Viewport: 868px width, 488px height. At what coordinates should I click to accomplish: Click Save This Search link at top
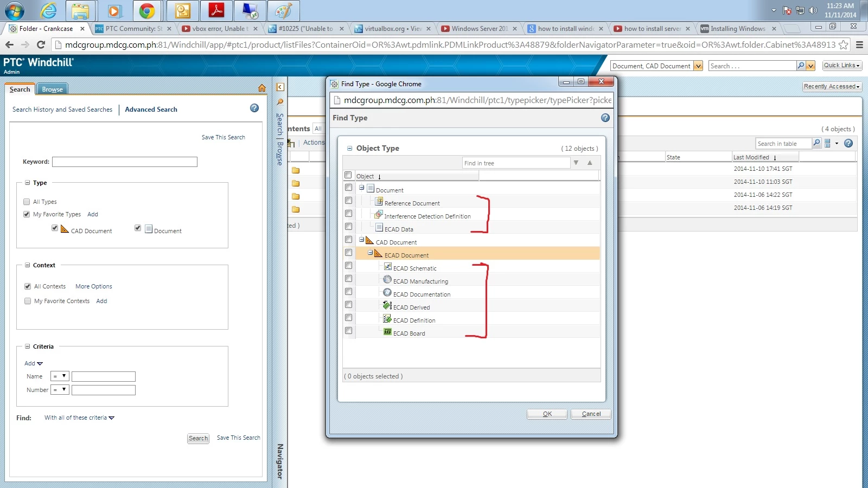tap(223, 137)
